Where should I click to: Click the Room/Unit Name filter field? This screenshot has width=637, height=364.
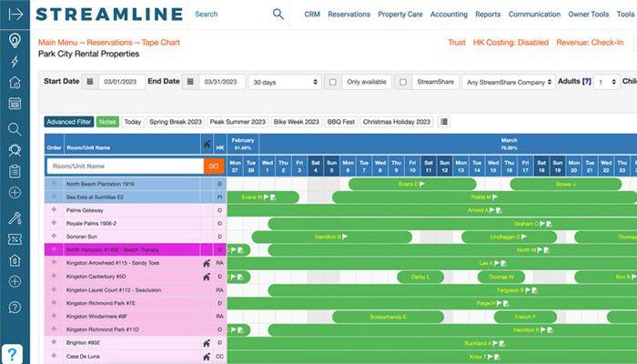point(126,167)
